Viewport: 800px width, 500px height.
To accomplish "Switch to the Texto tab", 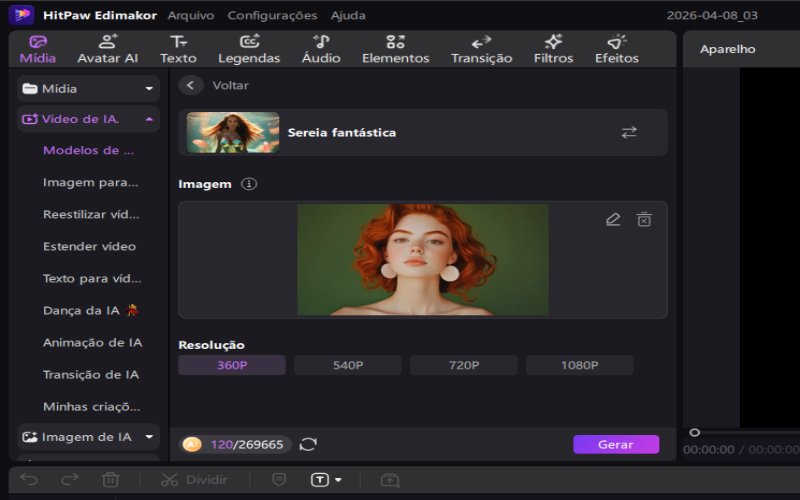I will click(x=178, y=49).
